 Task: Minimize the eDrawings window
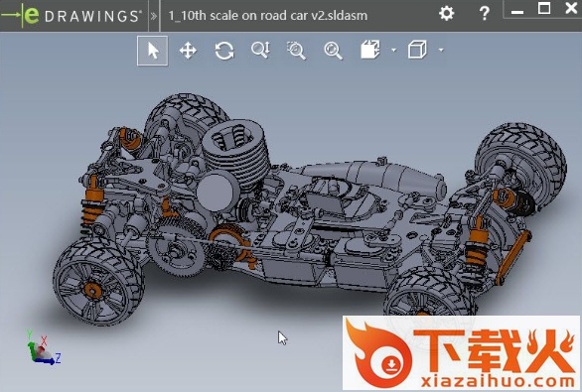[517, 11]
